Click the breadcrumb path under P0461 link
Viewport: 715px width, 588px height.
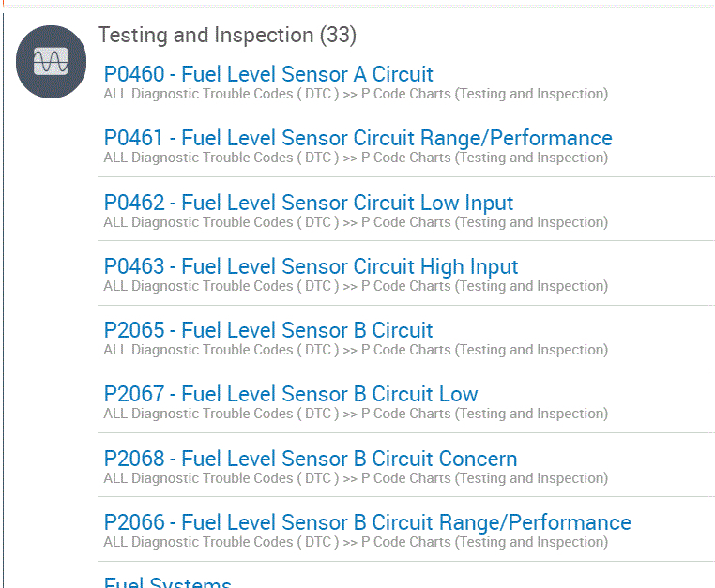coord(356,158)
